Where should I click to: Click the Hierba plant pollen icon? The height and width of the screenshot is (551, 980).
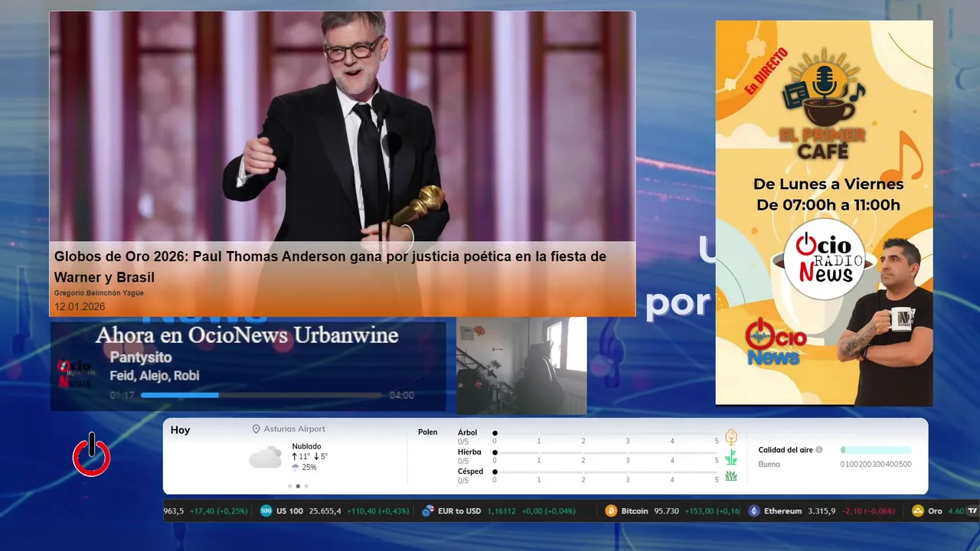point(731,457)
